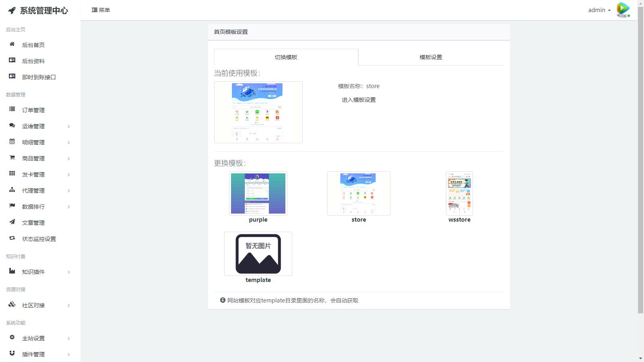This screenshot has width=644, height=362.
Task: Choose the purple template thumbnail
Action: [x=258, y=193]
